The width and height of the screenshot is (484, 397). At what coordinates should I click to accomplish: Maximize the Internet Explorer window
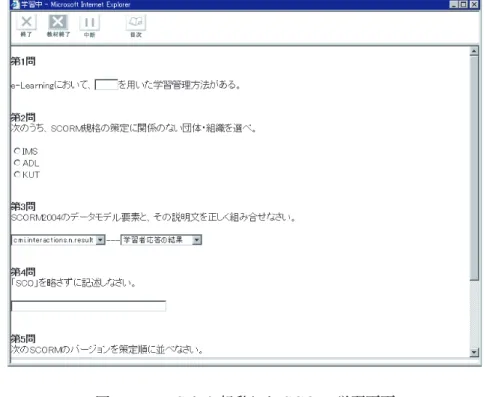[x=463, y=4]
